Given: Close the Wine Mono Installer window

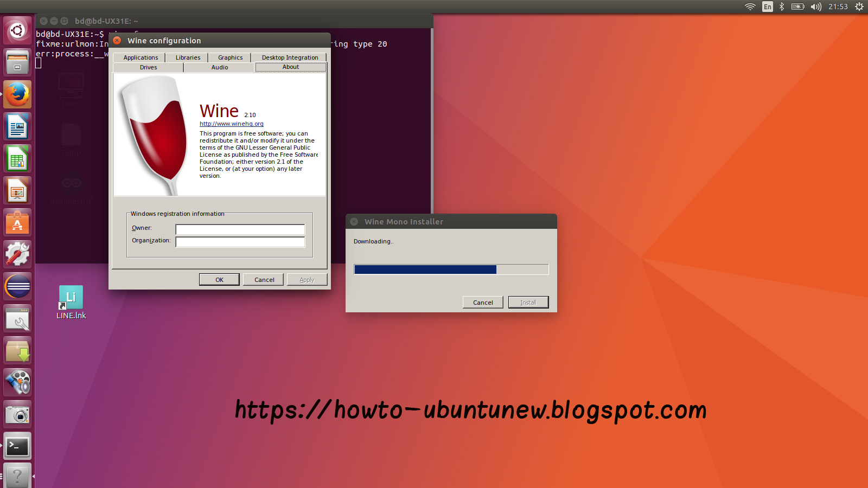Looking at the screenshot, I should click(x=354, y=222).
